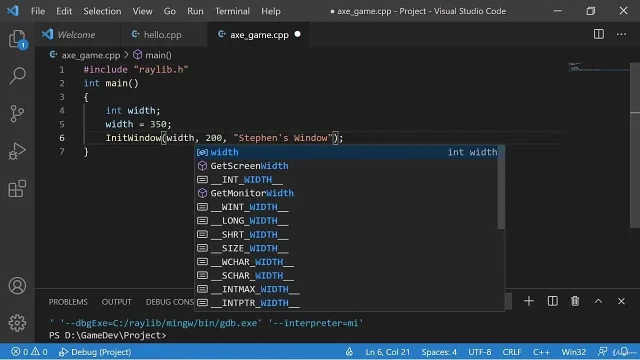Click the VS Code logo icon in title bar
This screenshot has height=360, width=640.
[13, 11]
